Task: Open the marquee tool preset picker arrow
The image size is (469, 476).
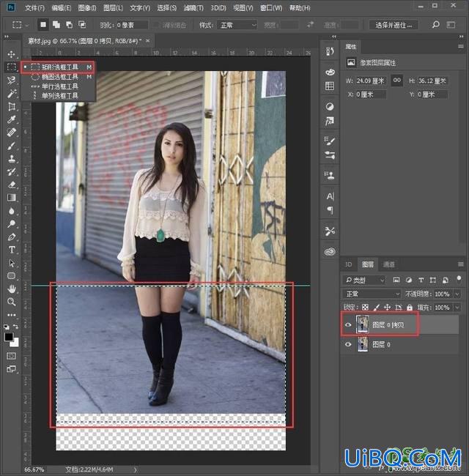Action: tap(26, 25)
